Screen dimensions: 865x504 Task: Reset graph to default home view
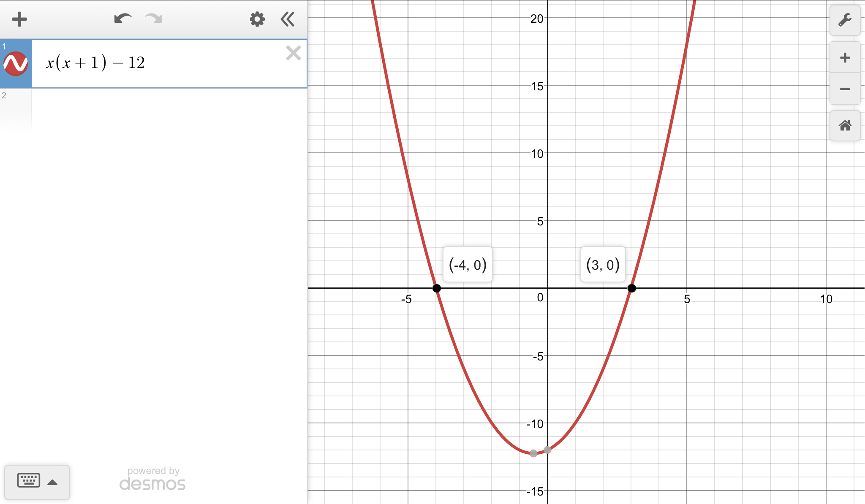pos(845,125)
